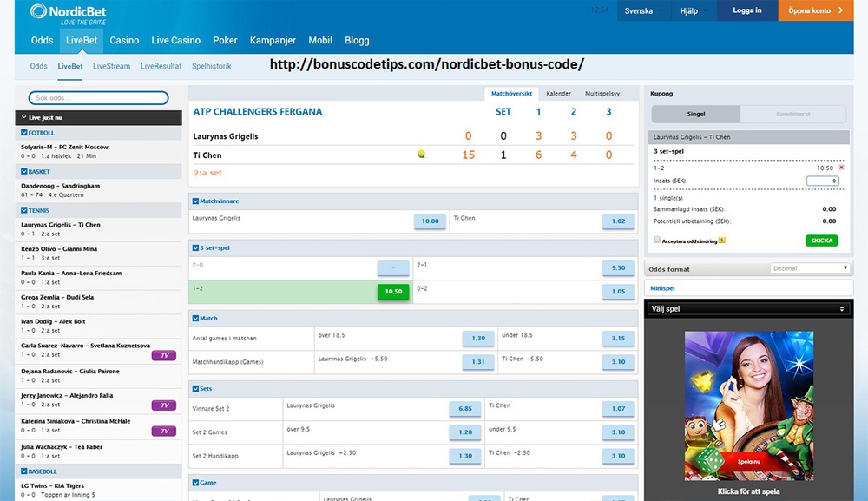
Task: Click under 18.5 odds 3.15
Action: 618,339
